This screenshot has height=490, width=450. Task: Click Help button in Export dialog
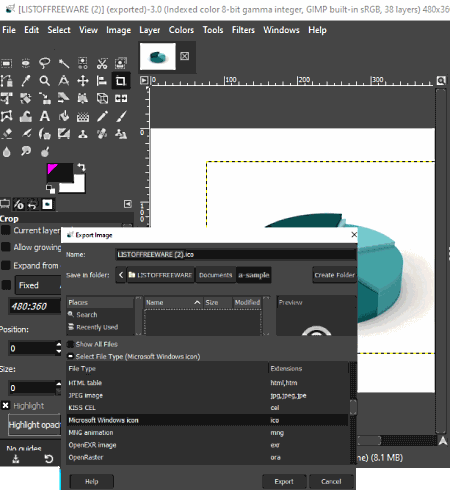pyautogui.click(x=92, y=481)
